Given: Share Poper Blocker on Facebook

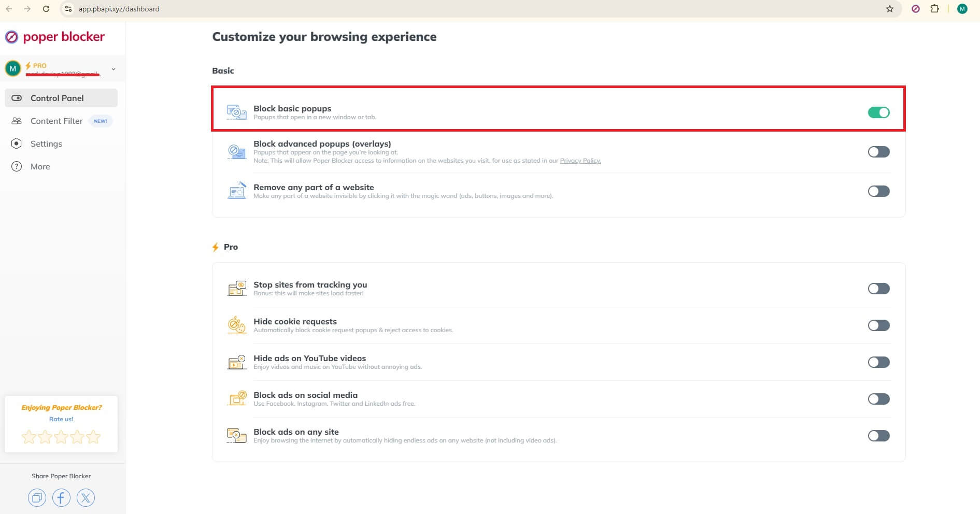Looking at the screenshot, I should click(61, 498).
